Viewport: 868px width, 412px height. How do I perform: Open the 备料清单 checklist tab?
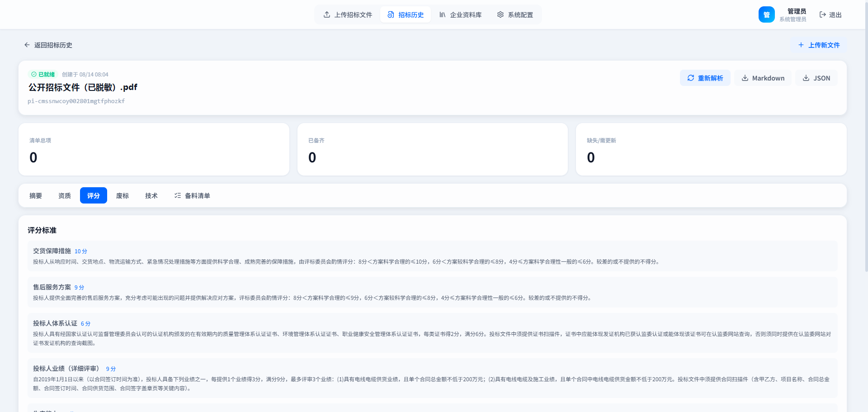pyautogui.click(x=192, y=196)
